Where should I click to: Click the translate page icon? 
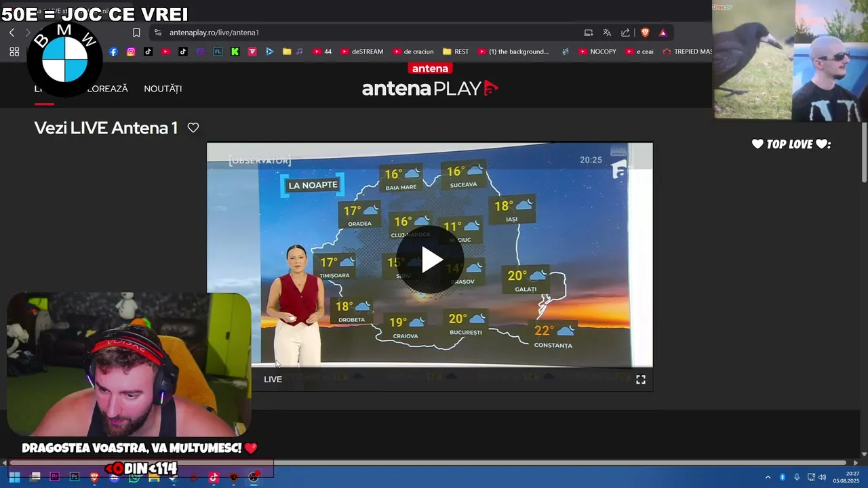coord(607,33)
